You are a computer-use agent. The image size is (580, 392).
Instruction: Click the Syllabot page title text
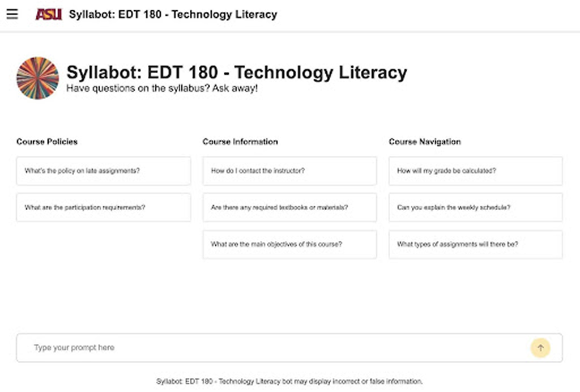pyautogui.click(x=237, y=73)
